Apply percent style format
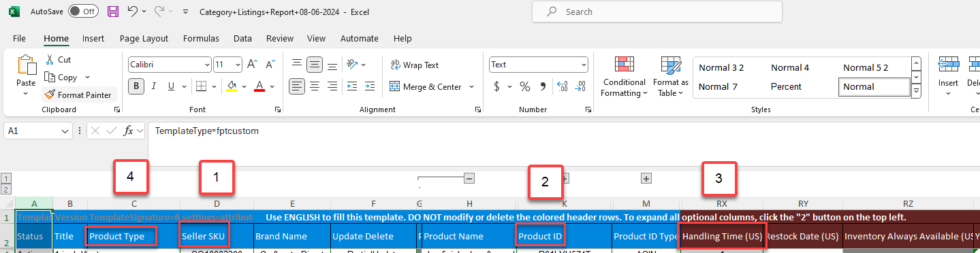This screenshot has height=253, width=980. pyautogui.click(x=525, y=86)
